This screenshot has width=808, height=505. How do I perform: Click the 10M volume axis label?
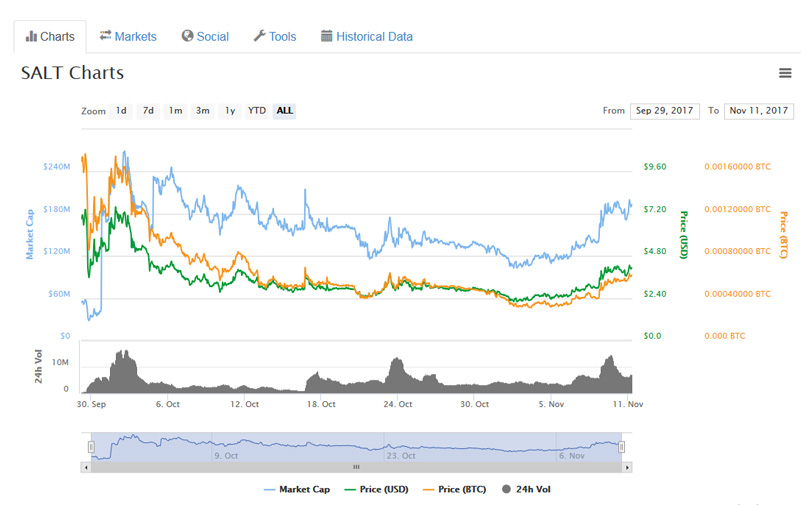pos(60,362)
